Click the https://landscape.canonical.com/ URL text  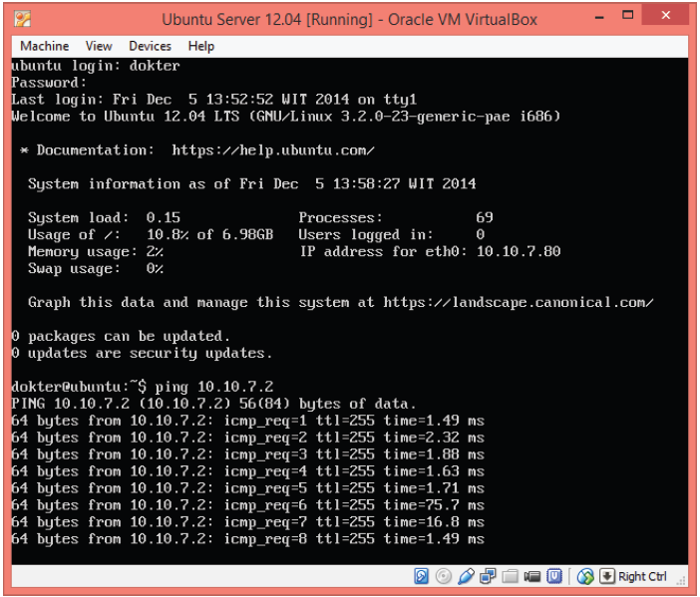pos(519,303)
